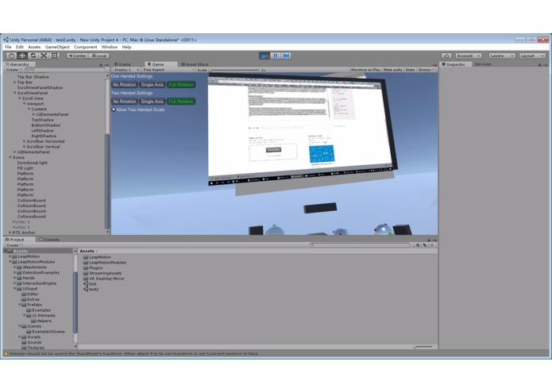Click Two Handed Full Rotation button
Image resolution: width=552 pixels, height=392 pixels.
pyautogui.click(x=181, y=102)
